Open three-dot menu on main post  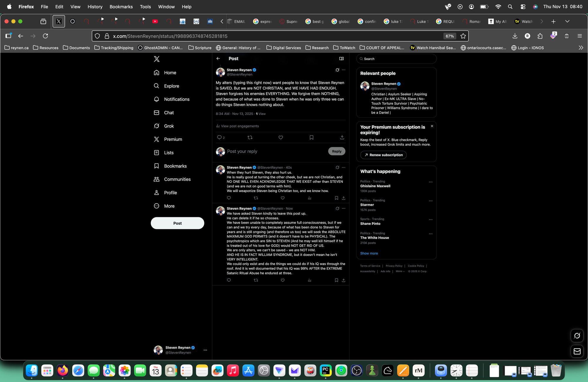tap(344, 70)
